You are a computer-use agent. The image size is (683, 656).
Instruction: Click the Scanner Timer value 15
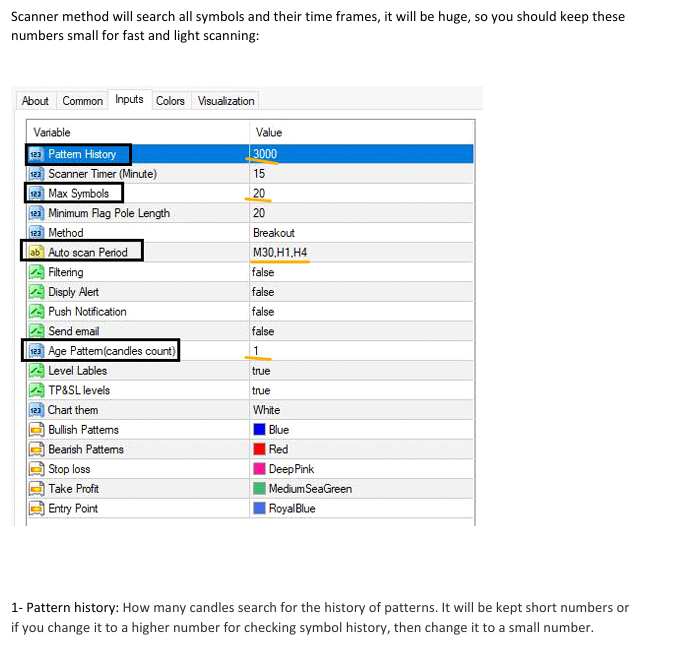259,174
